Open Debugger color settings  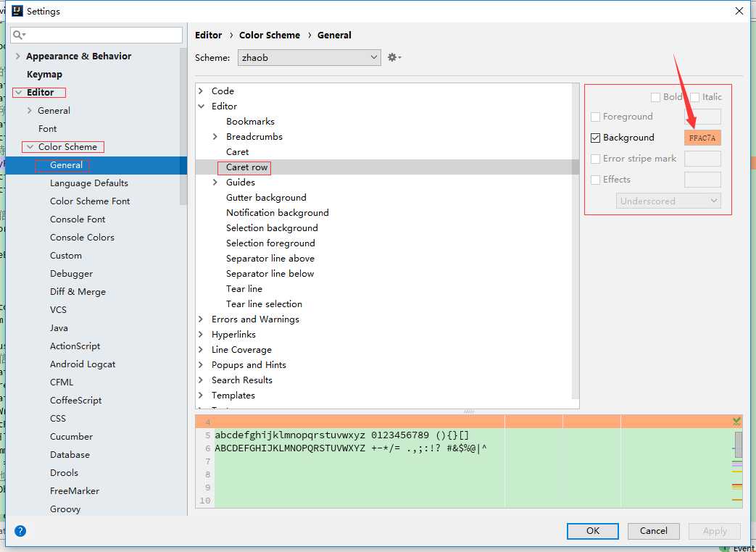(71, 274)
